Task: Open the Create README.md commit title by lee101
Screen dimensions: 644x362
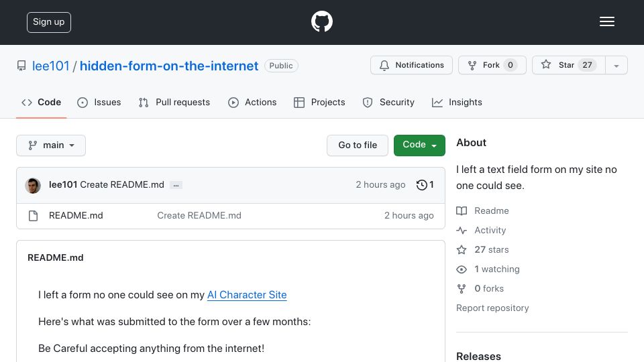Action: tap(122, 185)
